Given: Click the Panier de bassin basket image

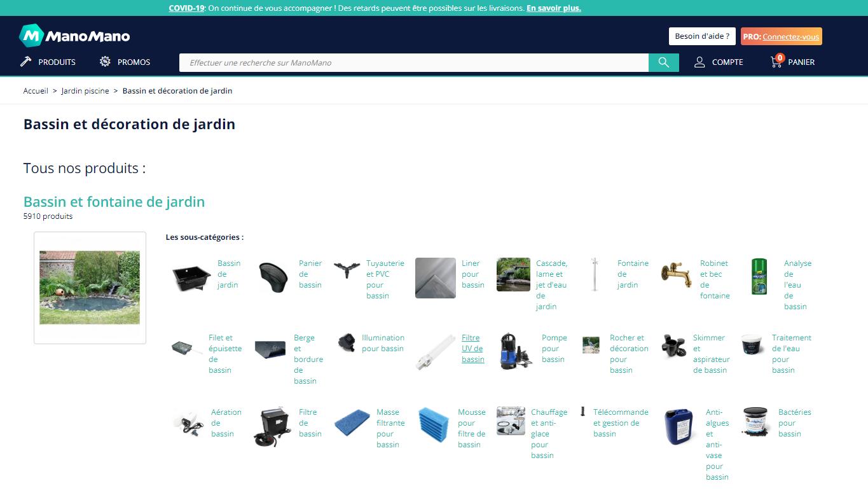Looking at the screenshot, I should click(273, 277).
